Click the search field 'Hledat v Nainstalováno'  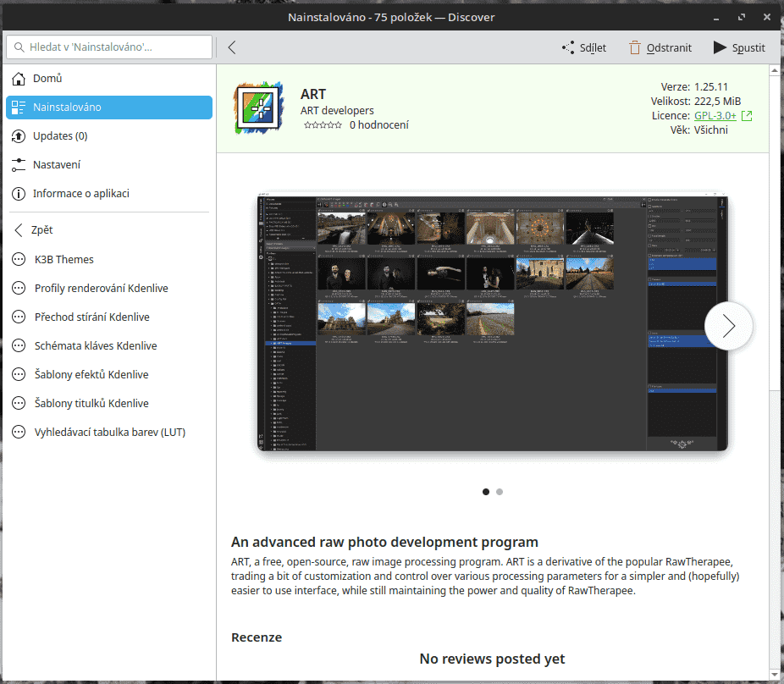tap(109, 47)
